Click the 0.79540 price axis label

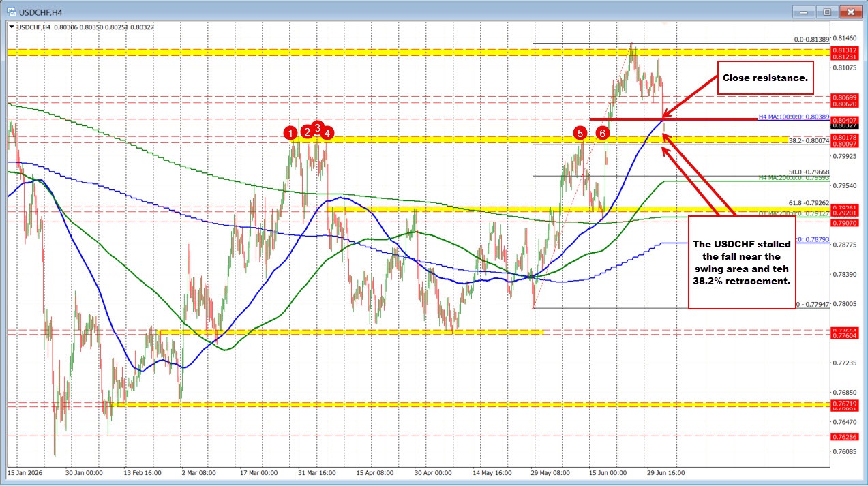843,185
